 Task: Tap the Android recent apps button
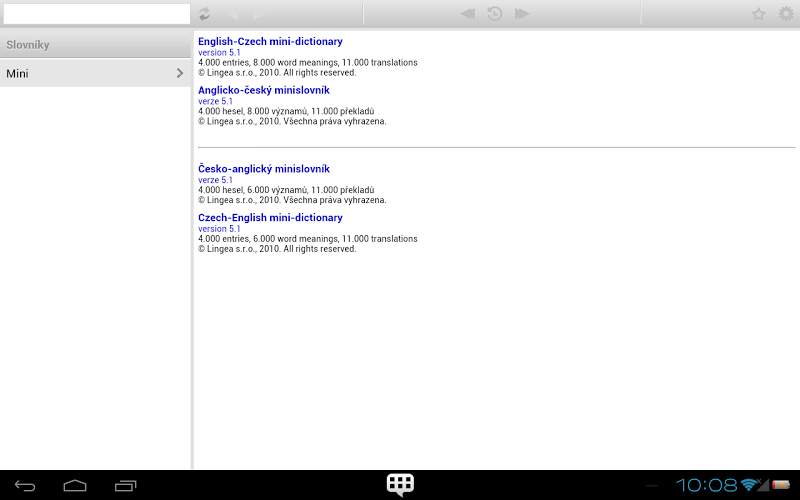(x=126, y=486)
